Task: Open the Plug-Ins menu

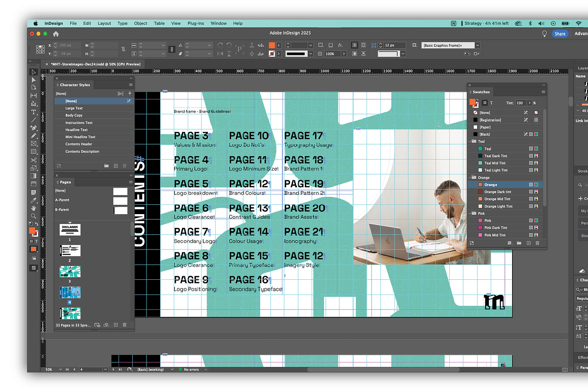Action: click(x=196, y=23)
